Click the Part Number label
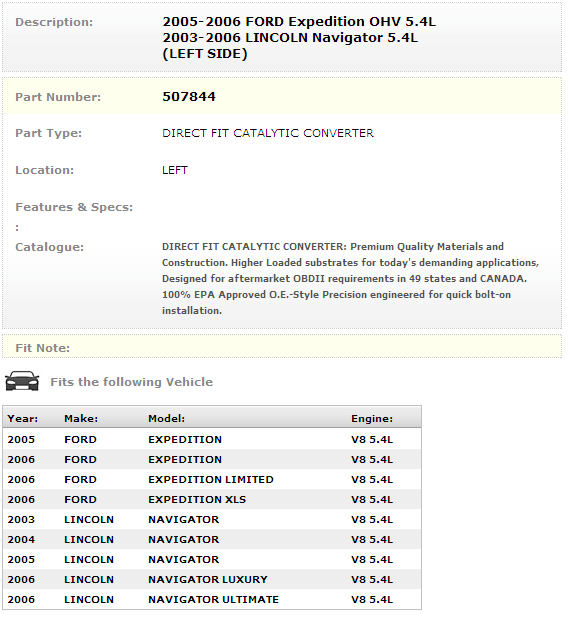 click(58, 97)
